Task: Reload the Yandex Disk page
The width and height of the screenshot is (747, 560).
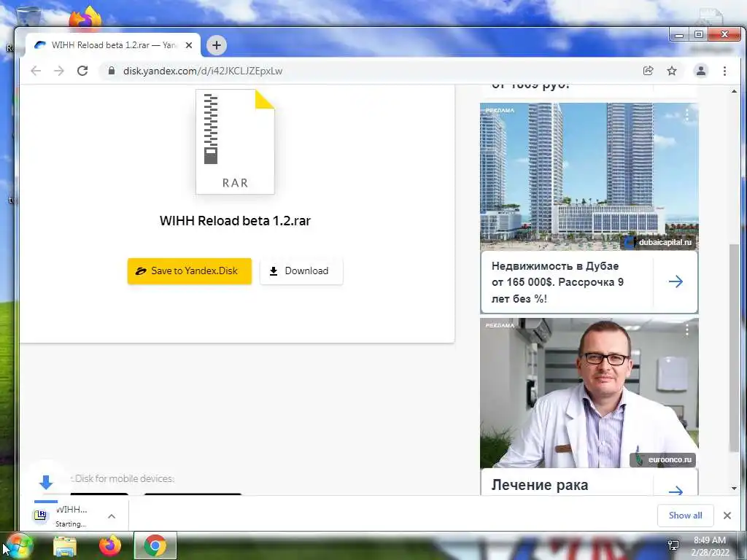Action: click(82, 71)
